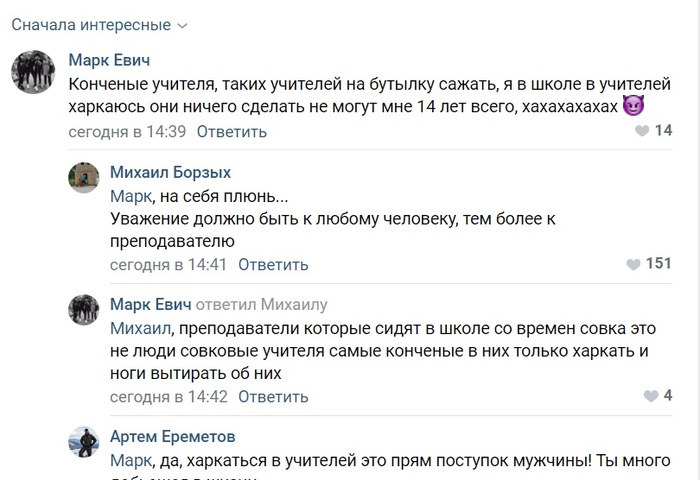The height and width of the screenshot is (480, 700).
Task: Open Артем Ереметов's profile avatar
Action: pyautogui.click(x=83, y=441)
